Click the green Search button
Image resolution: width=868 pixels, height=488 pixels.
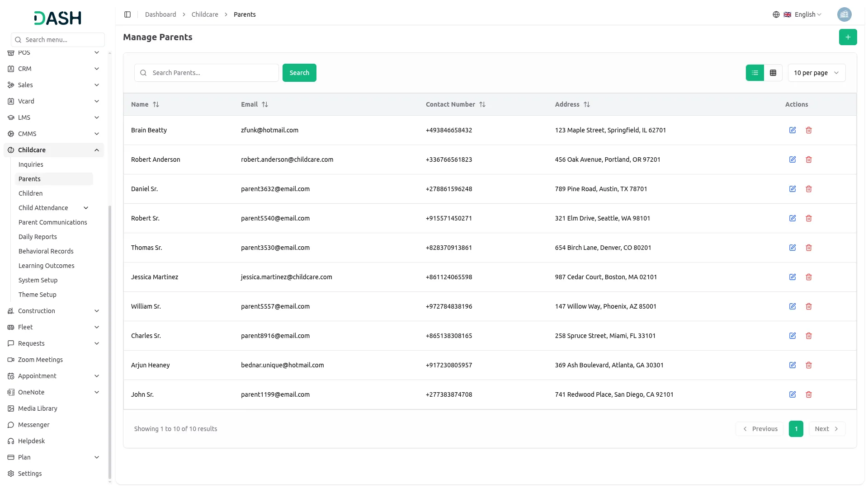click(x=299, y=73)
